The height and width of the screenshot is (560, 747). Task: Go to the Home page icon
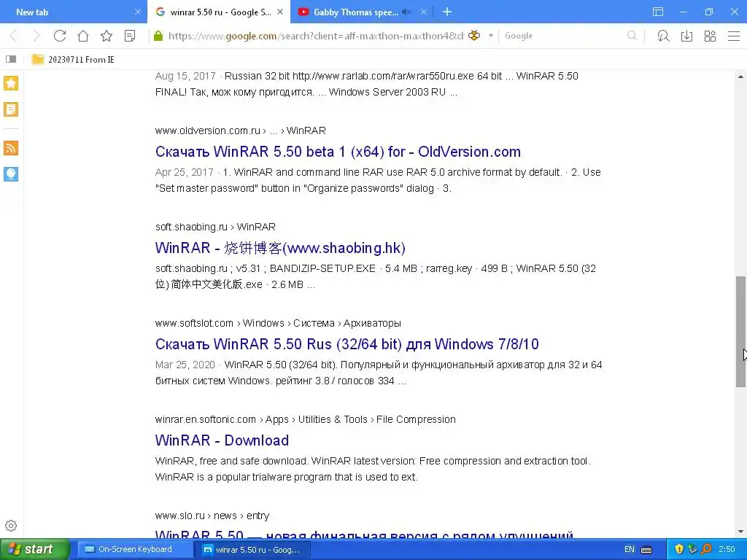tap(83, 36)
